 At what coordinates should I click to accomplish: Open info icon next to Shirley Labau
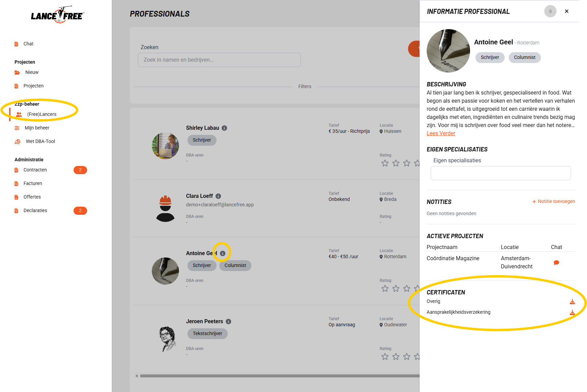pos(224,128)
